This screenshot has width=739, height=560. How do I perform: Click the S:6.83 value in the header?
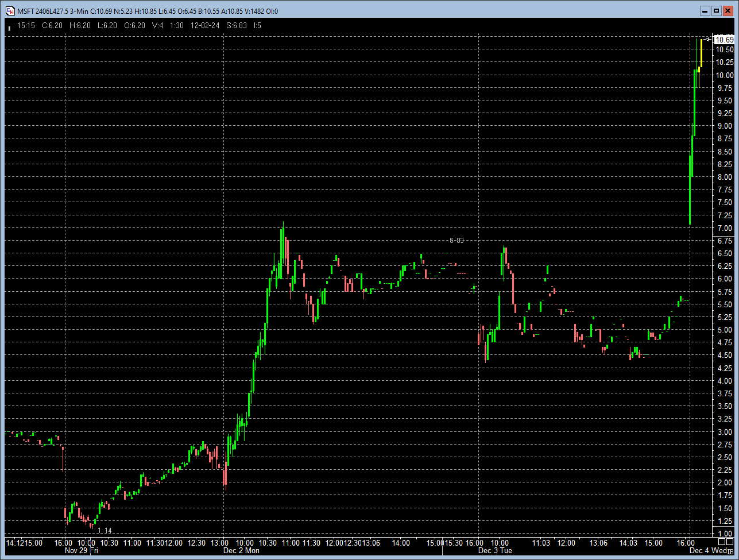point(237,25)
